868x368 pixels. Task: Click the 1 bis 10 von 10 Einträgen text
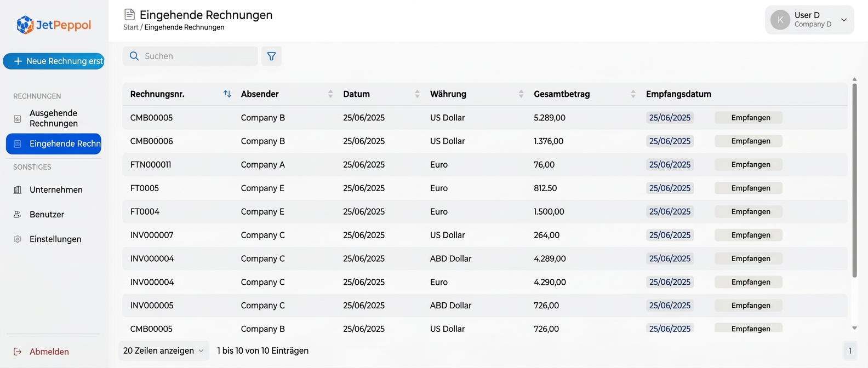(x=262, y=350)
